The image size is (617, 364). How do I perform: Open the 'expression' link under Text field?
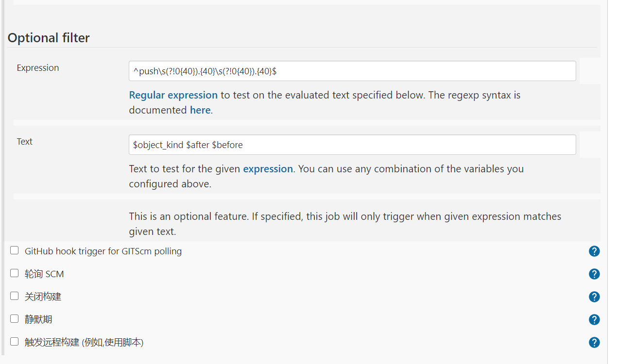[268, 169]
